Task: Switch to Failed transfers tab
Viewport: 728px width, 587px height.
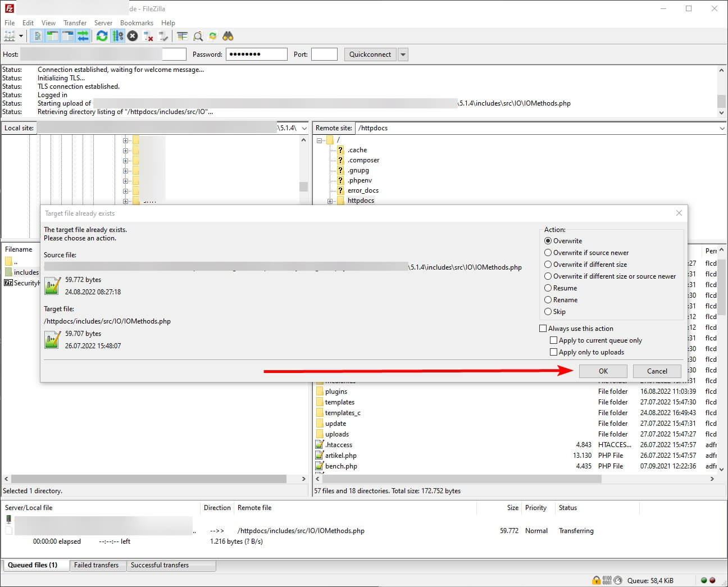Action: point(96,565)
